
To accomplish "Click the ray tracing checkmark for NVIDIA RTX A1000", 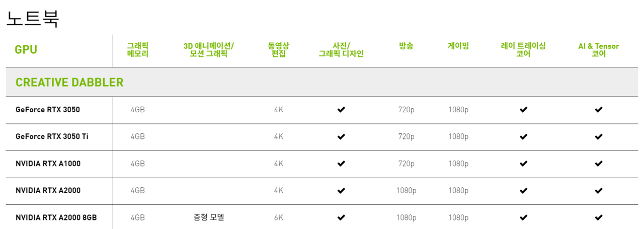I will [523, 164].
